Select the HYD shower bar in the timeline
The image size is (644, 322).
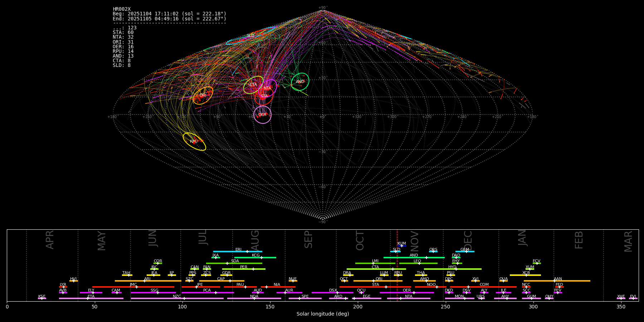pos(453,269)
